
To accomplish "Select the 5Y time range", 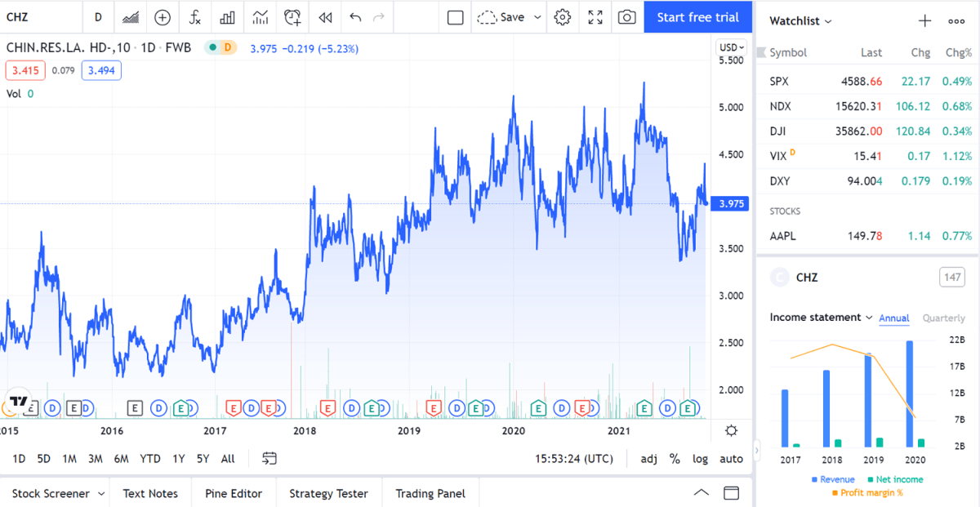I will (x=203, y=459).
